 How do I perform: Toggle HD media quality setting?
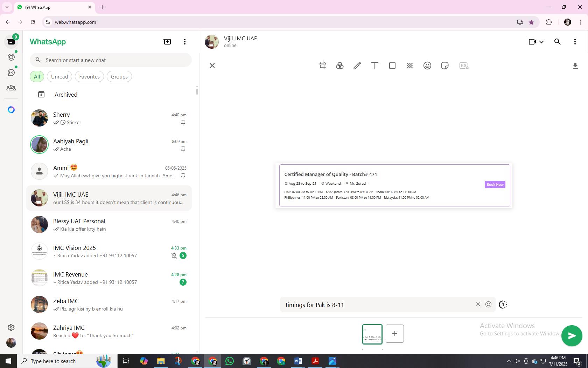click(x=464, y=66)
